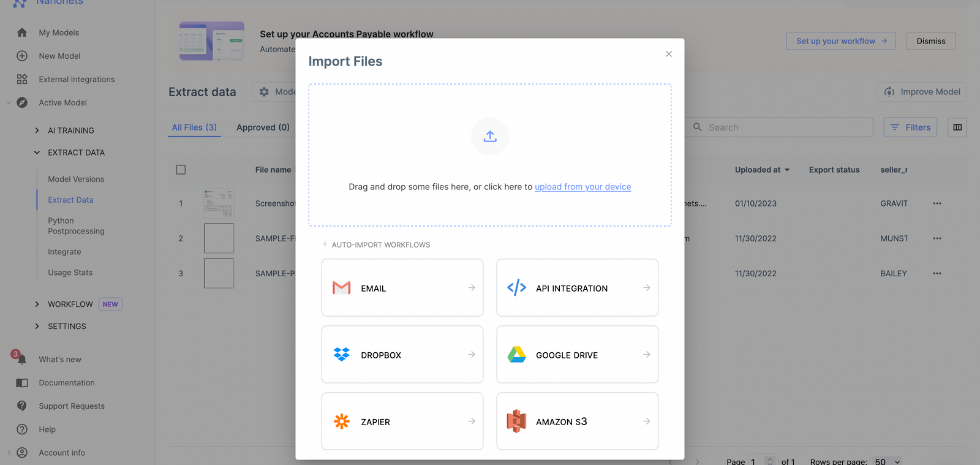
Task: Click the Help question mark icon
Action: point(22,429)
